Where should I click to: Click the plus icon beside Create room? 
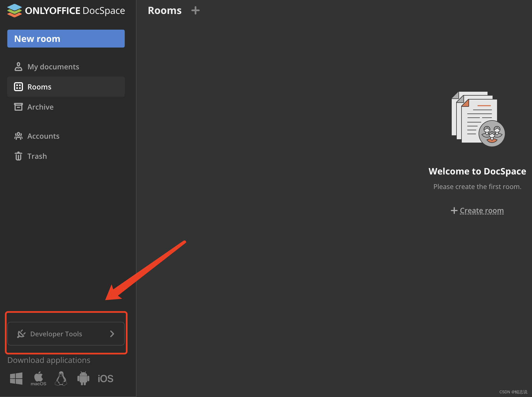coord(454,210)
